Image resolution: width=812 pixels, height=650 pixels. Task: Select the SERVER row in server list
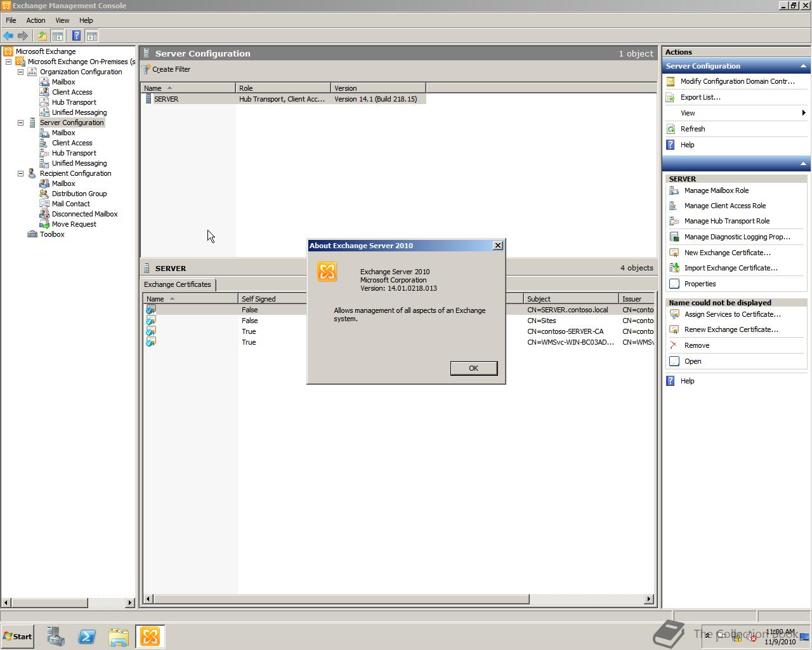click(x=284, y=99)
